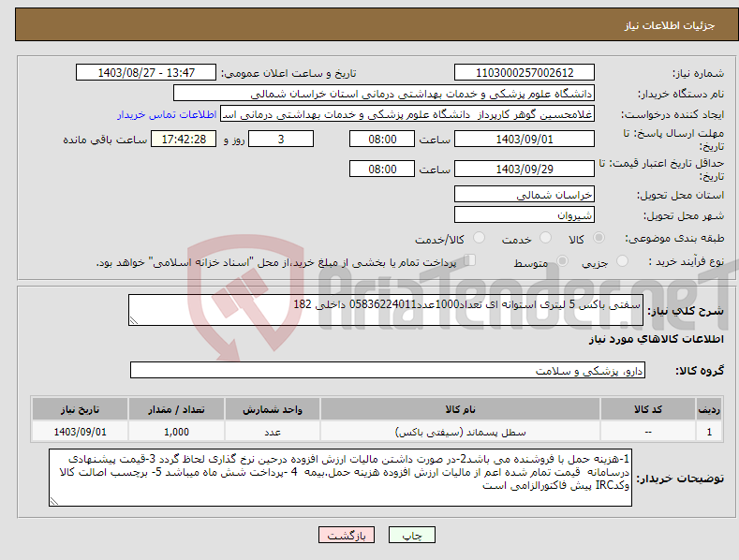Click the unit cell عدد
Screen dimensions: 739x560
click(273, 432)
